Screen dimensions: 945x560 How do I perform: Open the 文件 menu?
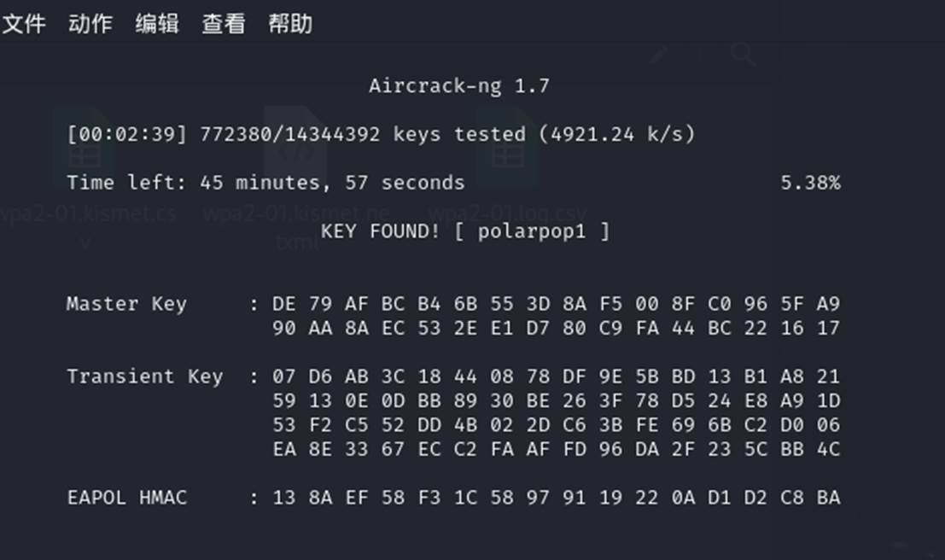pos(26,24)
